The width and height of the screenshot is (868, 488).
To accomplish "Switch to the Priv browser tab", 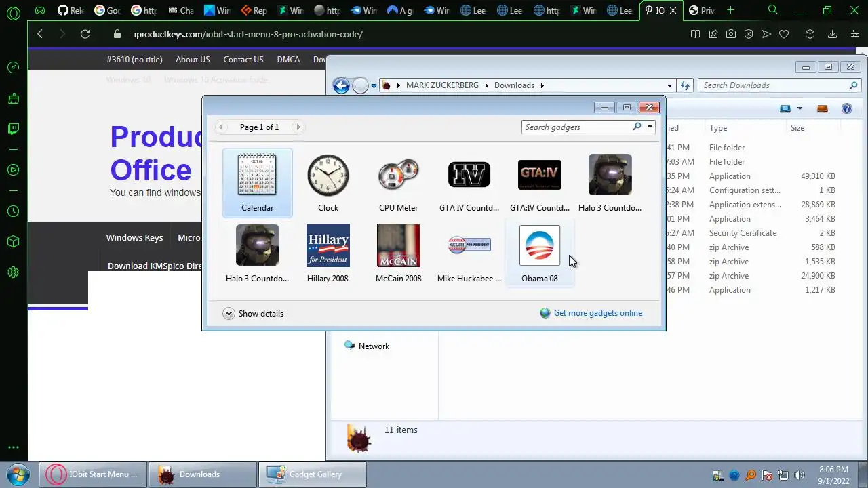I will pyautogui.click(x=702, y=10).
